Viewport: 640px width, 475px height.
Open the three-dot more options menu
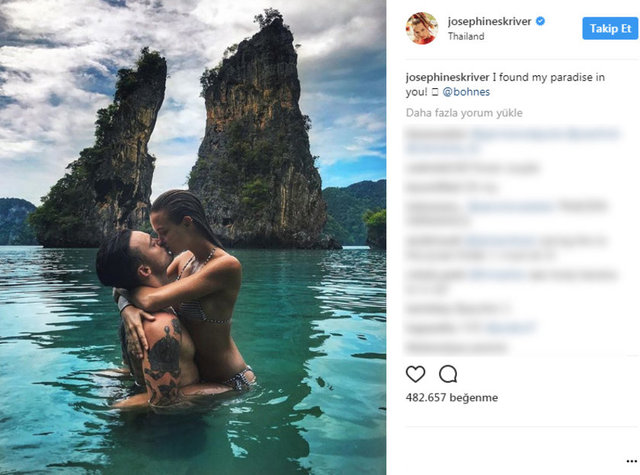pyautogui.click(x=631, y=462)
